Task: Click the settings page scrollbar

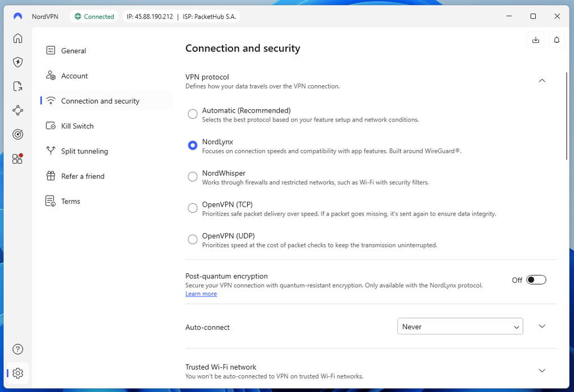Action: pyautogui.click(x=567, y=116)
